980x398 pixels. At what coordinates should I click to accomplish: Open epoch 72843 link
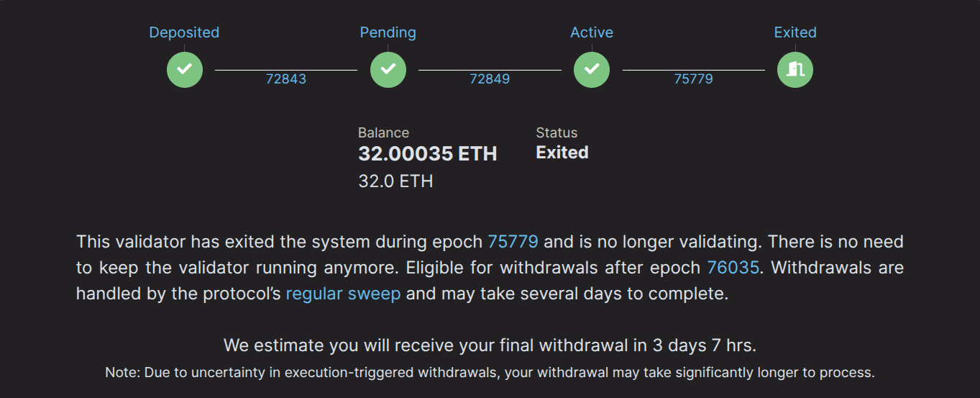click(286, 79)
